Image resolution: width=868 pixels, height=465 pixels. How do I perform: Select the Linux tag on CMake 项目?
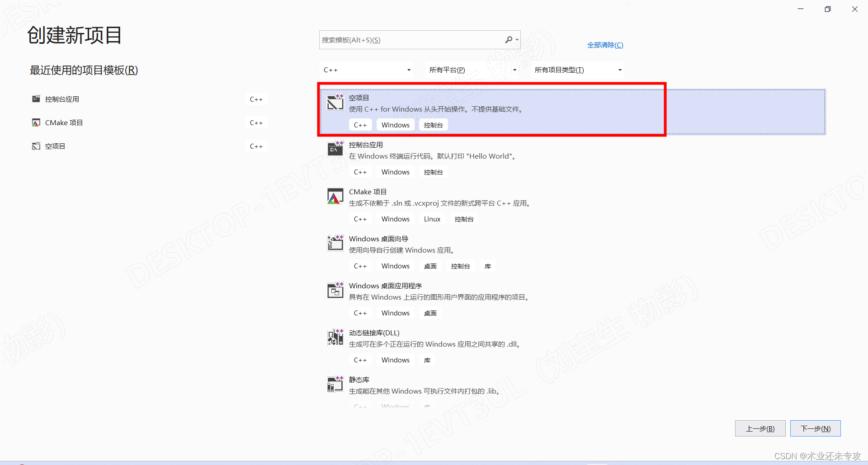coord(432,219)
